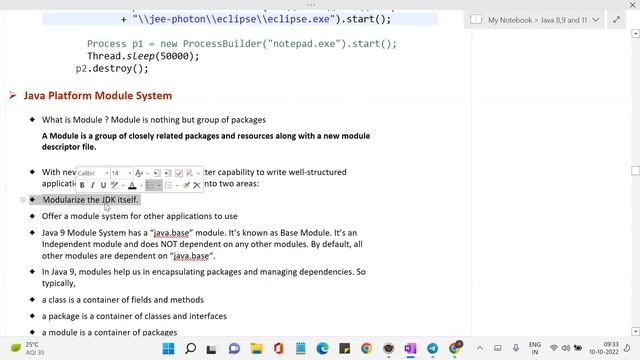Image resolution: width=640 pixels, height=360 pixels.
Task: Click the 'What is Module ?' bullet text
Action: [154, 120]
